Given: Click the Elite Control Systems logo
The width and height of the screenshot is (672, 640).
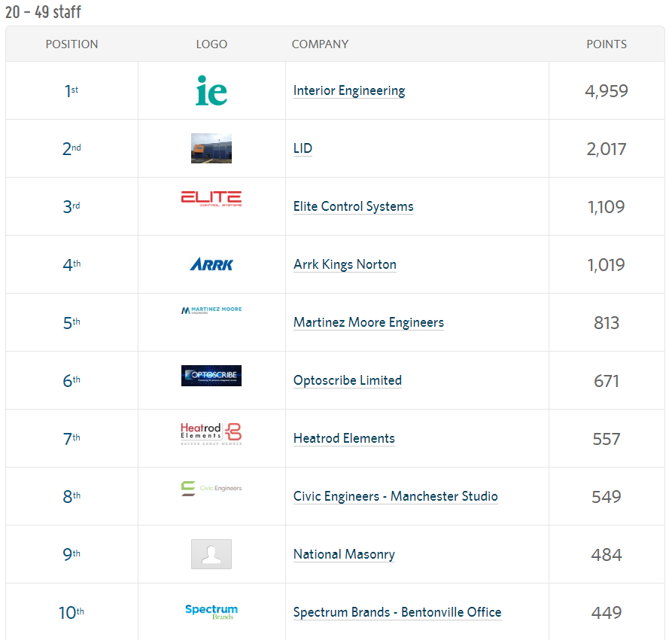Looking at the screenshot, I should 211,199.
